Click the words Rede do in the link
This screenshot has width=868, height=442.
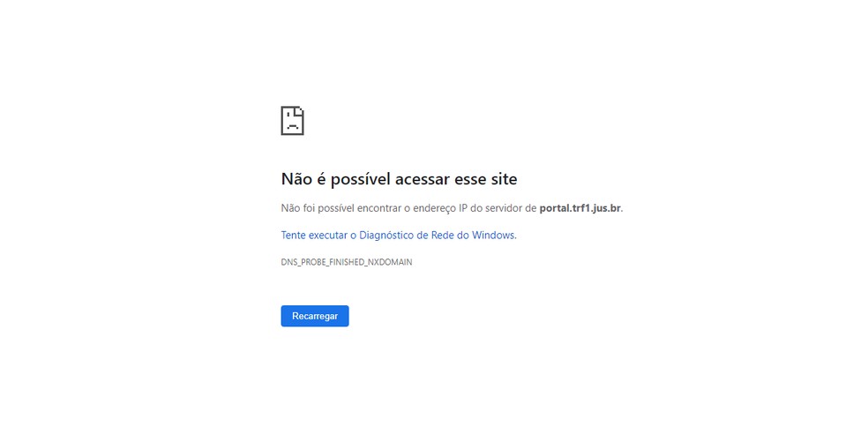click(x=450, y=235)
